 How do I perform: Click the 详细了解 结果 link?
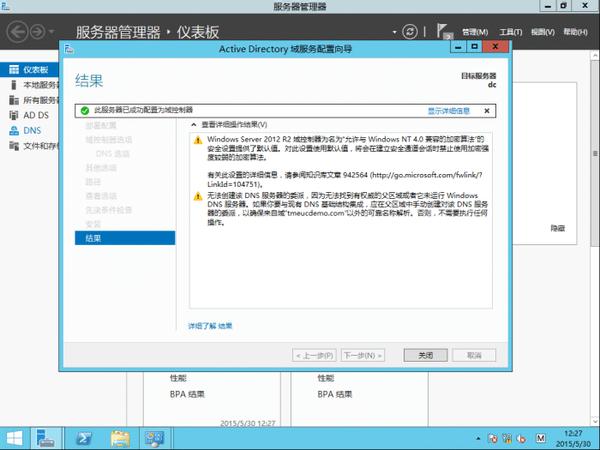coord(210,326)
